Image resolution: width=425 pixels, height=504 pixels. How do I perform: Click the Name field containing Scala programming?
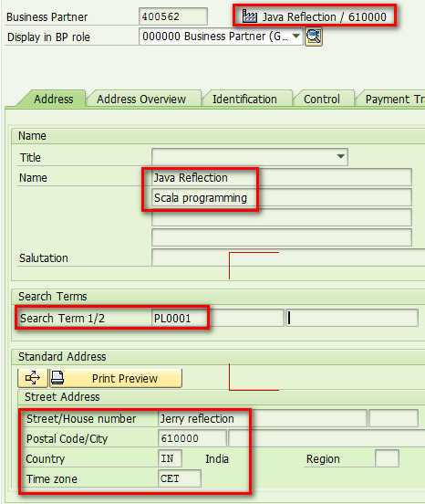[x=282, y=197]
